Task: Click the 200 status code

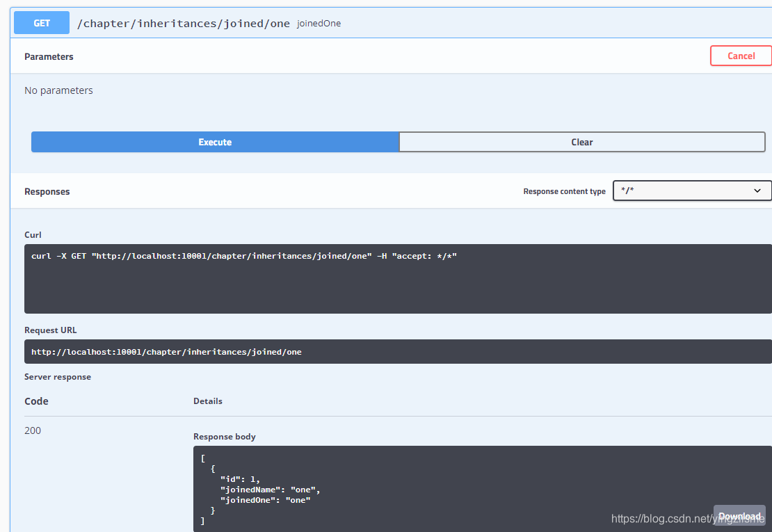Action: click(33, 430)
